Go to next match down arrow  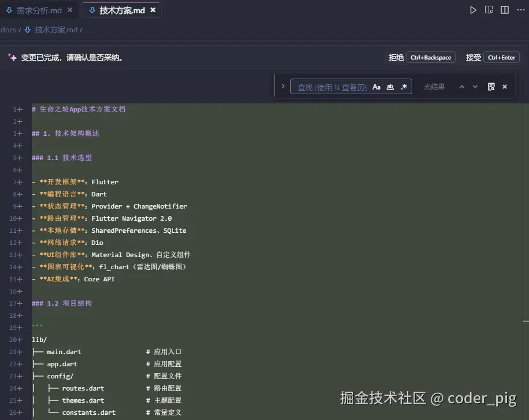pyautogui.click(x=475, y=87)
